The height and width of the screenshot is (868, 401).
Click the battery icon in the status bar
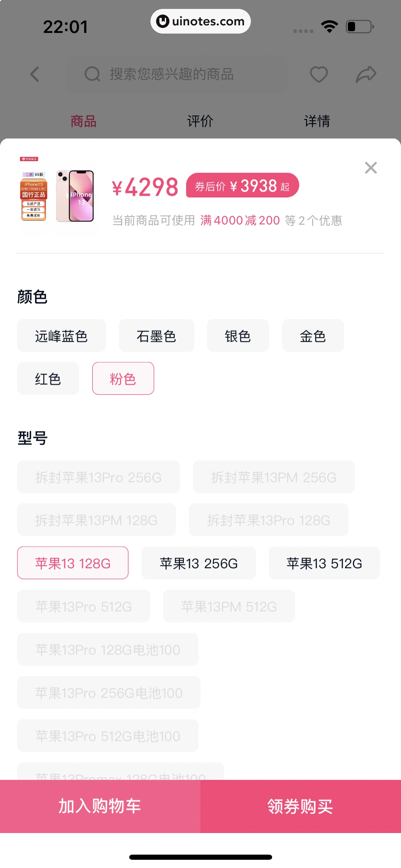pyautogui.click(x=358, y=26)
